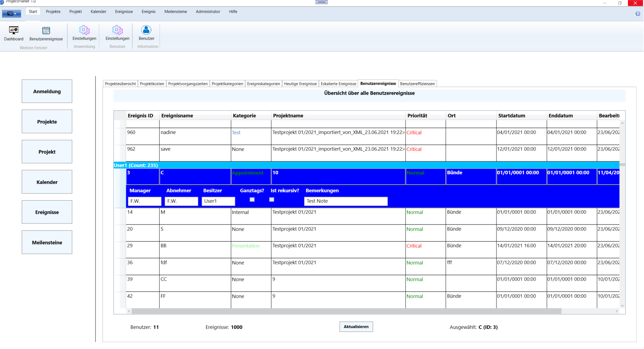Open the Ereignisse ribbon tab
Image resolution: width=644 pixels, height=349 pixels.
(124, 11)
